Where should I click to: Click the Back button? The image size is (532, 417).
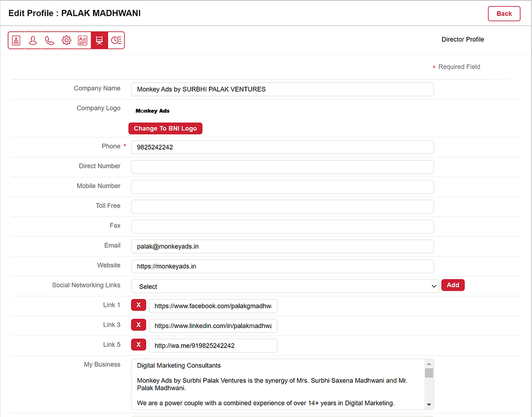504,13
